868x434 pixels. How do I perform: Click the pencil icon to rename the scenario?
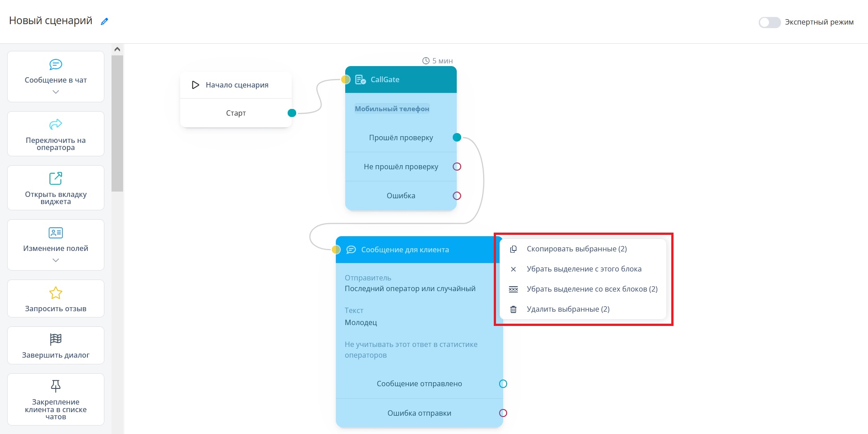click(x=104, y=21)
